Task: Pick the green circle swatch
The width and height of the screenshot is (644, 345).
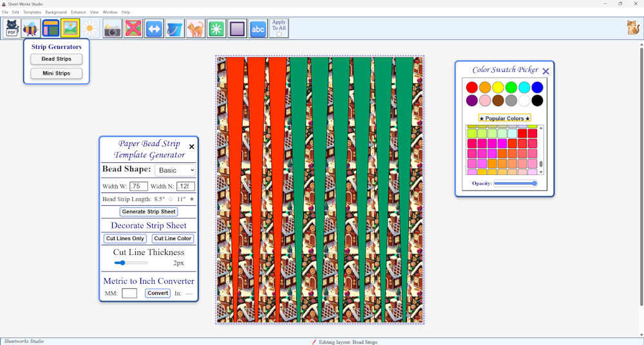Action: (x=511, y=88)
